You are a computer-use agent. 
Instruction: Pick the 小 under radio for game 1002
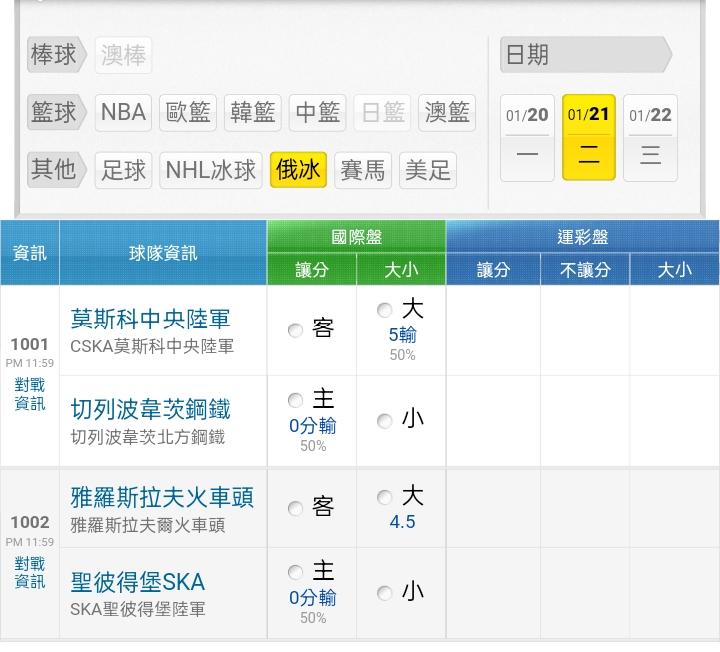pyautogui.click(x=385, y=593)
